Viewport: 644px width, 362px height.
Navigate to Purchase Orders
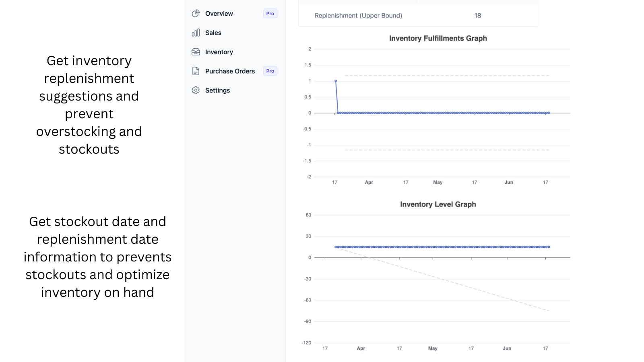[x=230, y=71]
